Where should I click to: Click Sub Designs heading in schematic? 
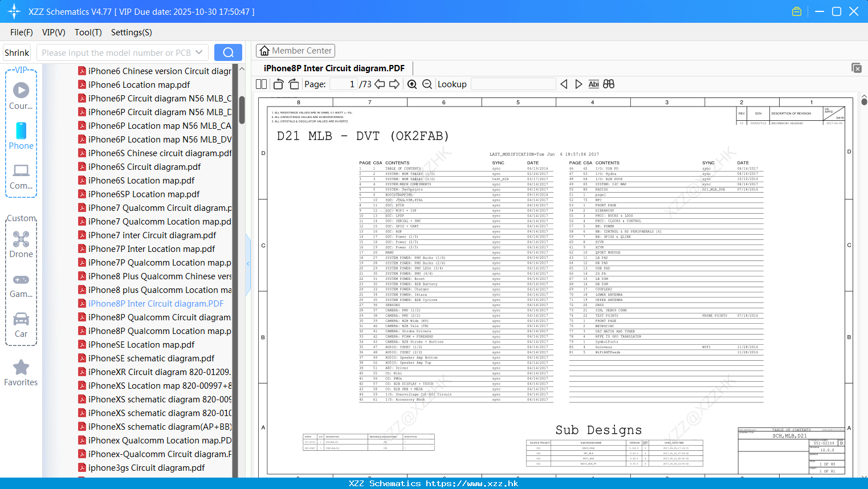tap(598, 430)
